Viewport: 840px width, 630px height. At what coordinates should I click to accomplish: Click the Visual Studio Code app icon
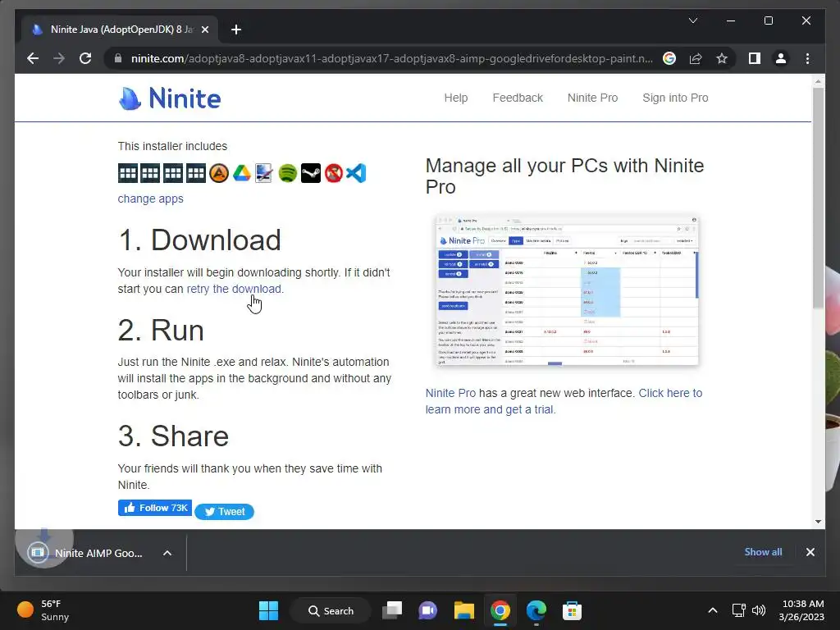pyautogui.click(x=356, y=173)
